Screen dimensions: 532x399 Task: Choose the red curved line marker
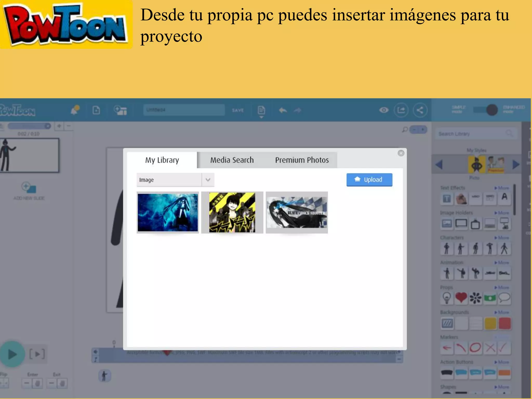pyautogui.click(x=461, y=348)
